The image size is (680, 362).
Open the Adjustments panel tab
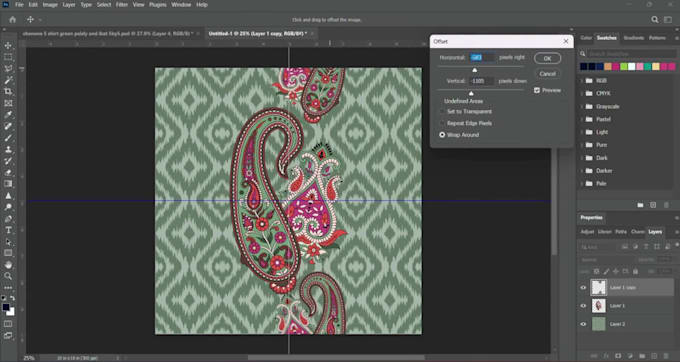coord(587,232)
